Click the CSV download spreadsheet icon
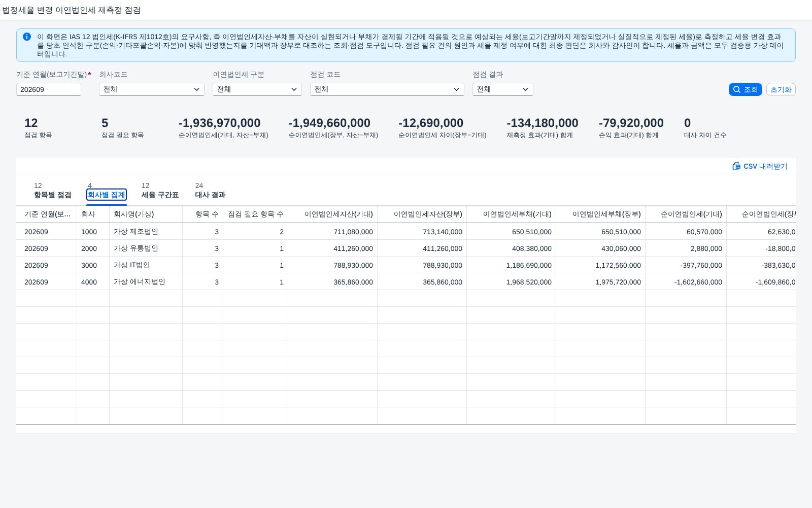Viewport: 812px width, 508px height. coord(736,166)
